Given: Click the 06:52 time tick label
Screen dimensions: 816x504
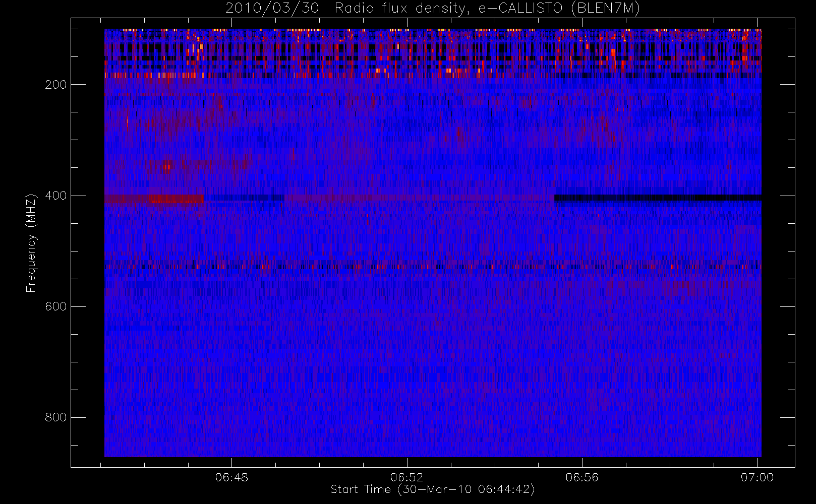Looking at the screenshot, I should pos(407,477).
